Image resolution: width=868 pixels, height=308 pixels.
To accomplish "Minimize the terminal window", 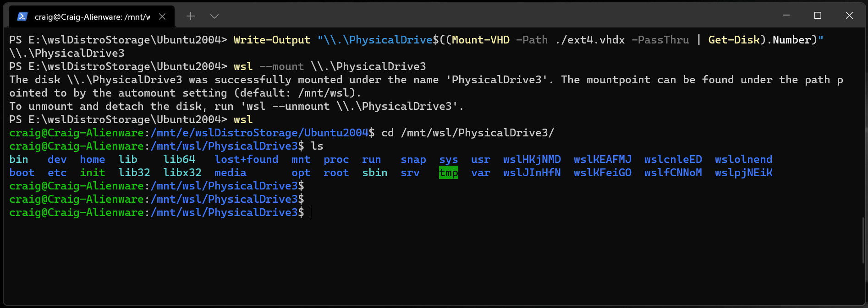I will click(x=786, y=15).
